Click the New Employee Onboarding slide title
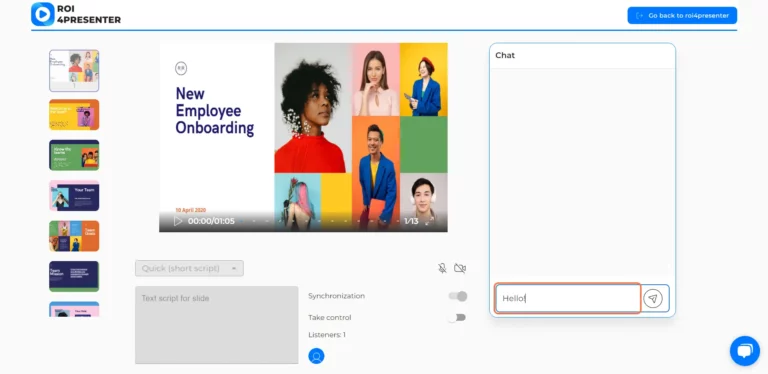This screenshot has height=374, width=768. 215,111
